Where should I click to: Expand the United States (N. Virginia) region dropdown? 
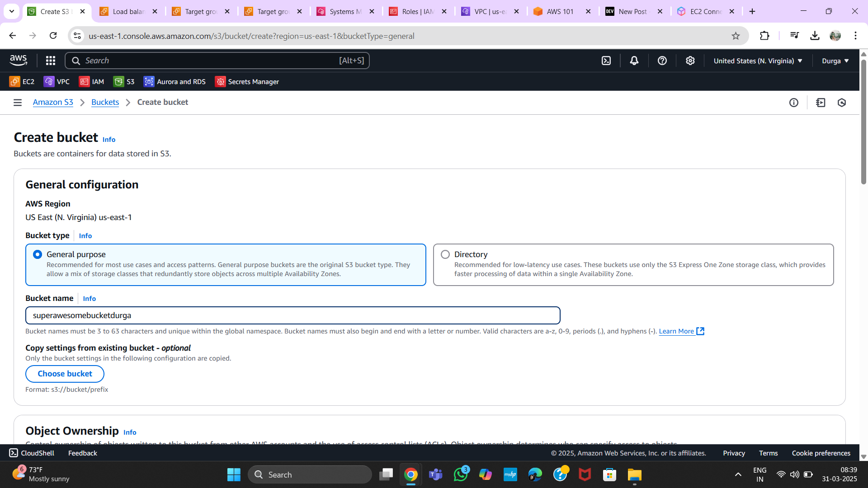758,61
